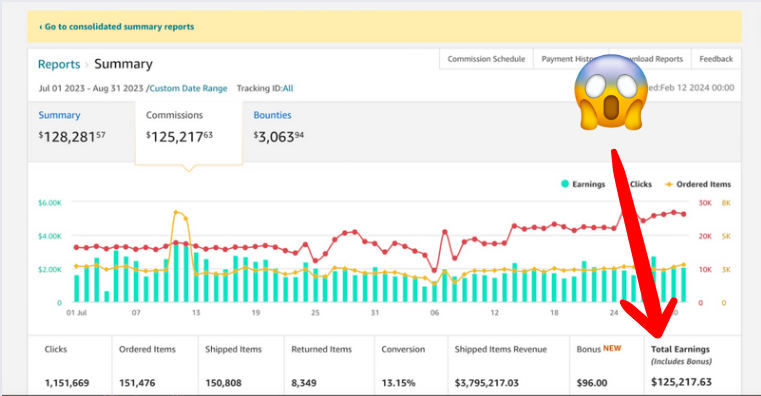
Task: Open the Feedback button
Action: [x=716, y=59]
